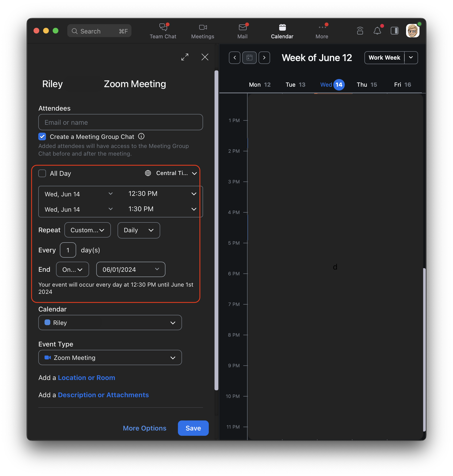Open the Riley calendar dropdown

[x=110, y=323]
